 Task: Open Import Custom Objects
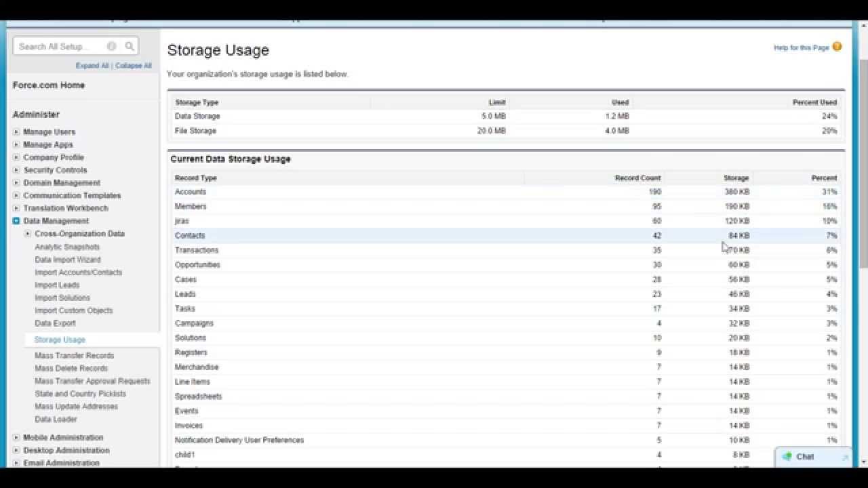[74, 310]
